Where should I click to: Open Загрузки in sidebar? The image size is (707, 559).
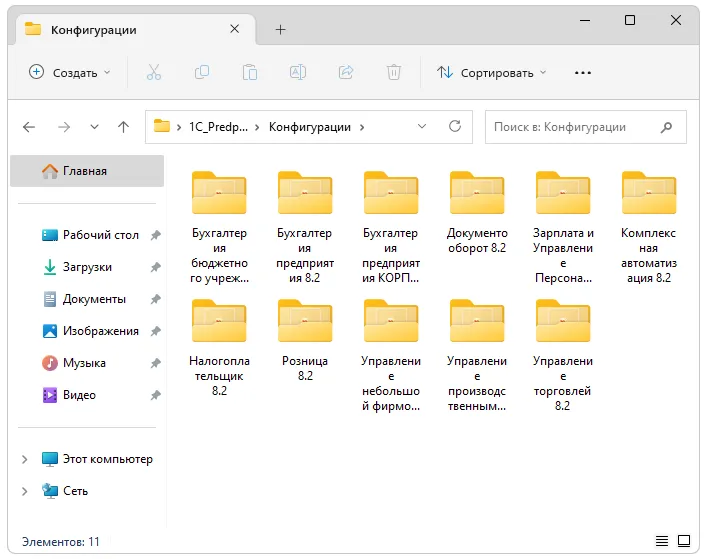point(77,267)
